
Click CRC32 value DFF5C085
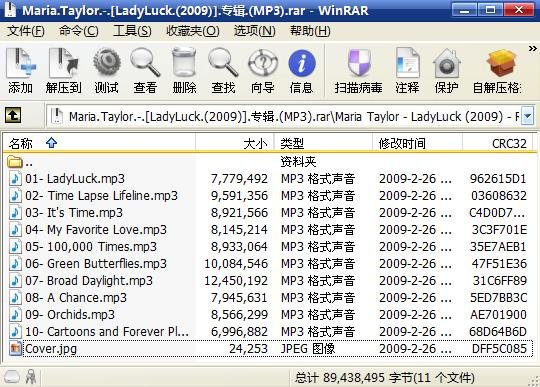click(499, 349)
